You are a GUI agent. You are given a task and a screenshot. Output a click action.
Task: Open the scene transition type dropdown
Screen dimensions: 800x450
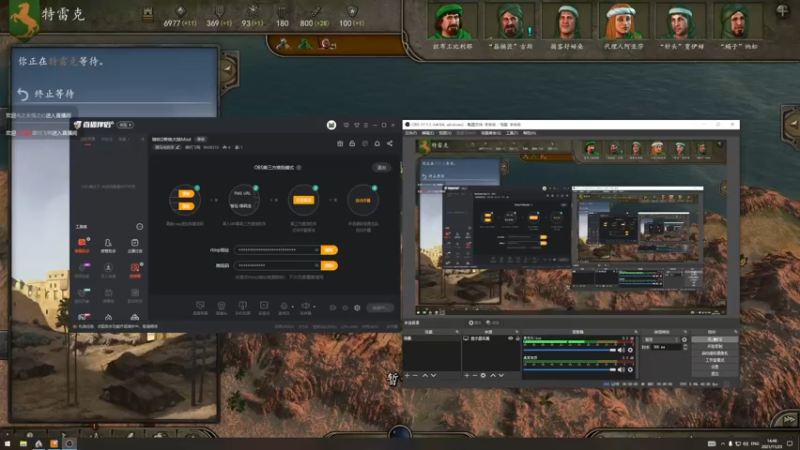[662, 339]
